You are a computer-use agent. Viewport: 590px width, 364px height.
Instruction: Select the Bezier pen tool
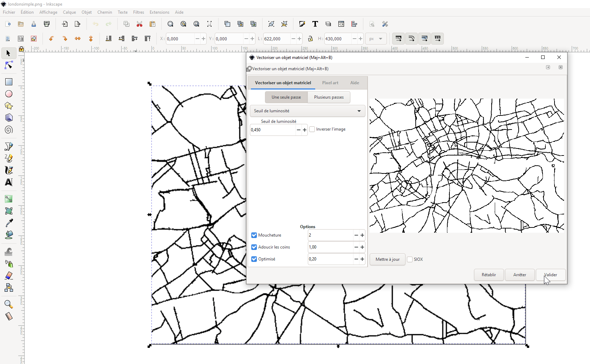click(x=8, y=146)
